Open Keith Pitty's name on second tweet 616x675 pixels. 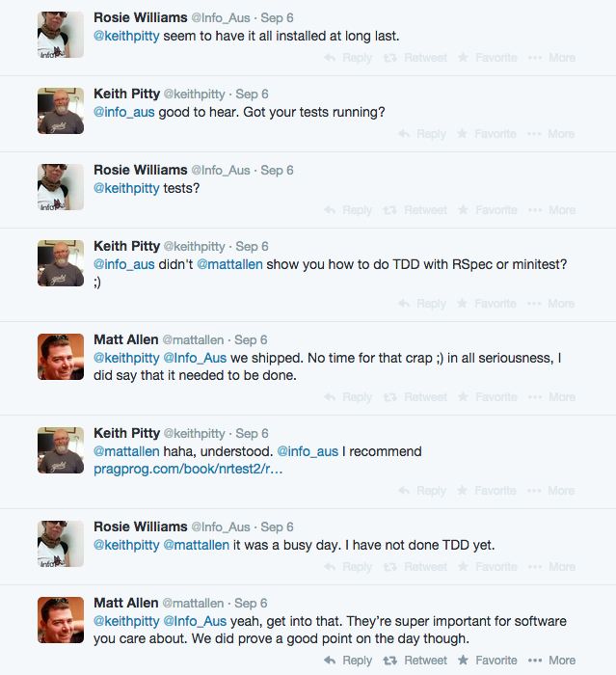127,94
